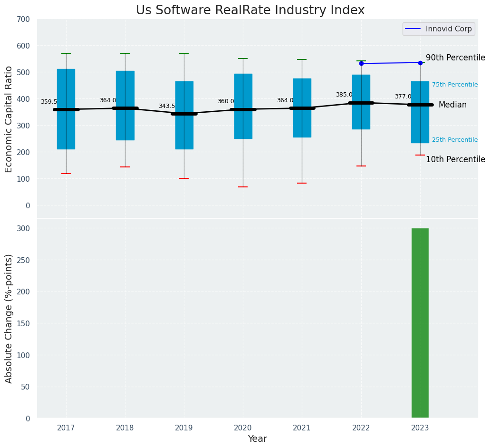Click the 25th Percentile annotation text

coord(455,140)
